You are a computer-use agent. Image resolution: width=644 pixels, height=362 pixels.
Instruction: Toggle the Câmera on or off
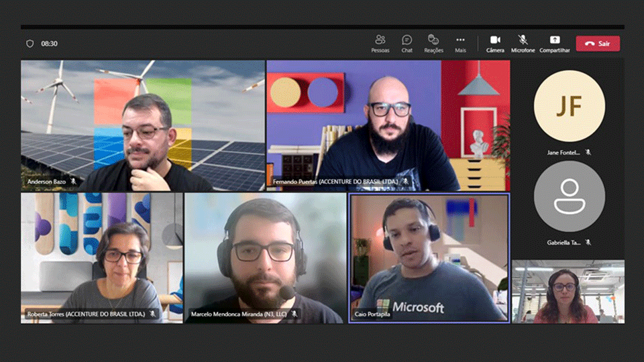click(495, 44)
